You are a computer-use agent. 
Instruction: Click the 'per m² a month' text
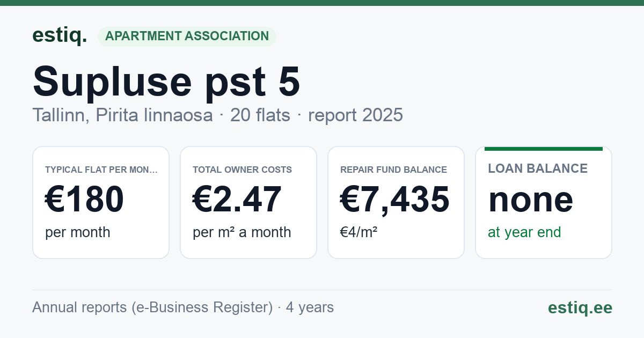pyautogui.click(x=241, y=232)
